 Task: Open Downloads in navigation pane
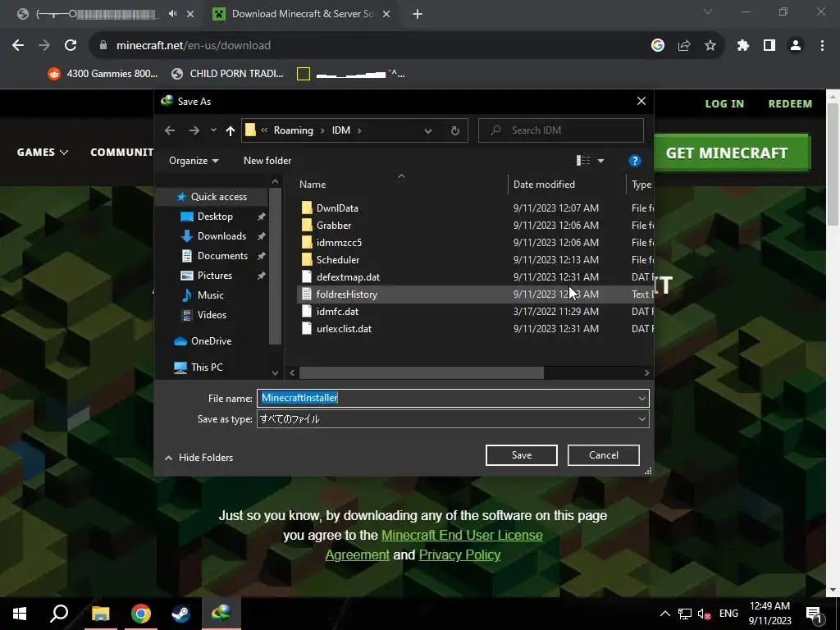(221, 236)
